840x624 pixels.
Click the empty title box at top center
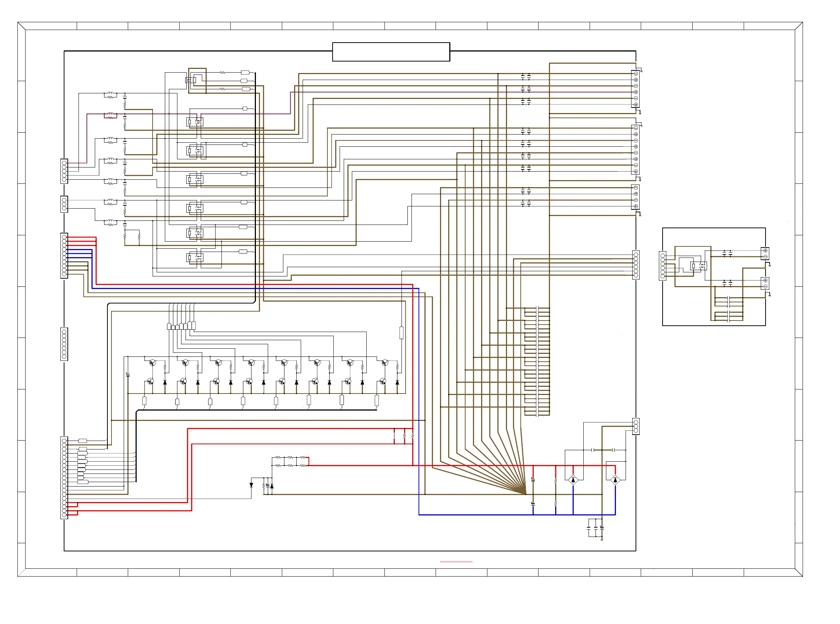pos(391,52)
